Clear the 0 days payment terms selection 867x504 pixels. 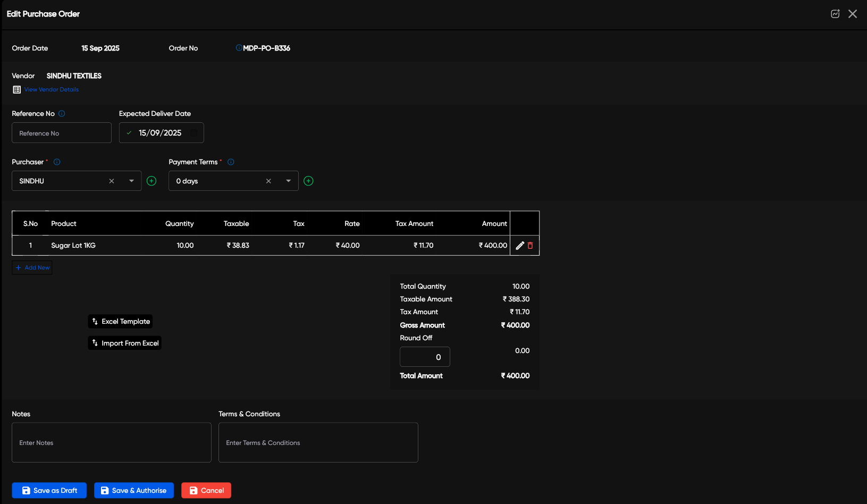coord(268,181)
